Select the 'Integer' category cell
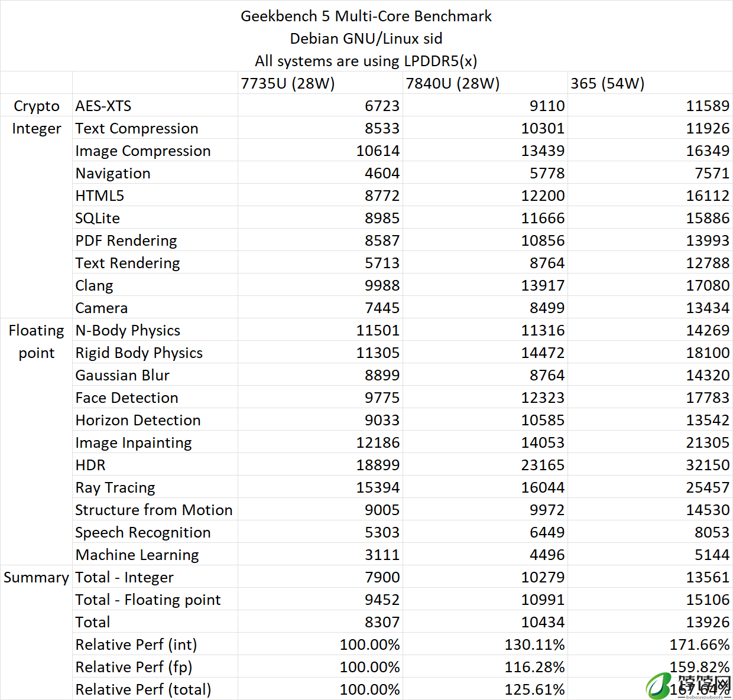Screen dimensions: 733x700 [37, 128]
